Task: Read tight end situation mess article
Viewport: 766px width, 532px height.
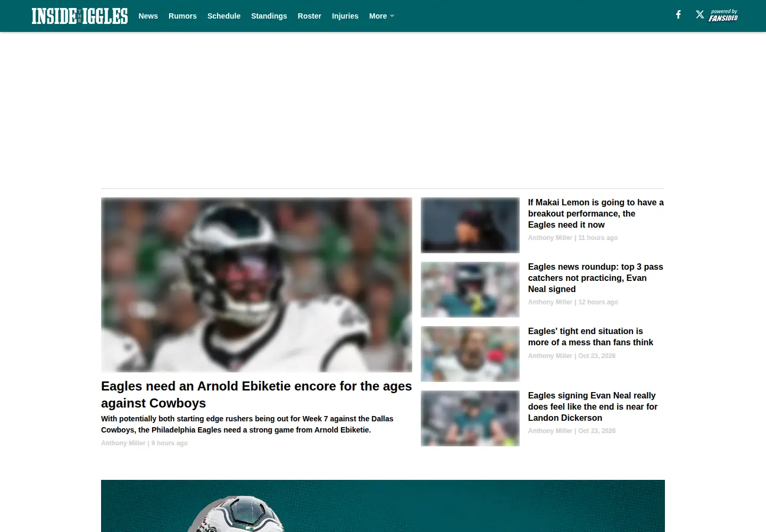Action: click(x=590, y=337)
